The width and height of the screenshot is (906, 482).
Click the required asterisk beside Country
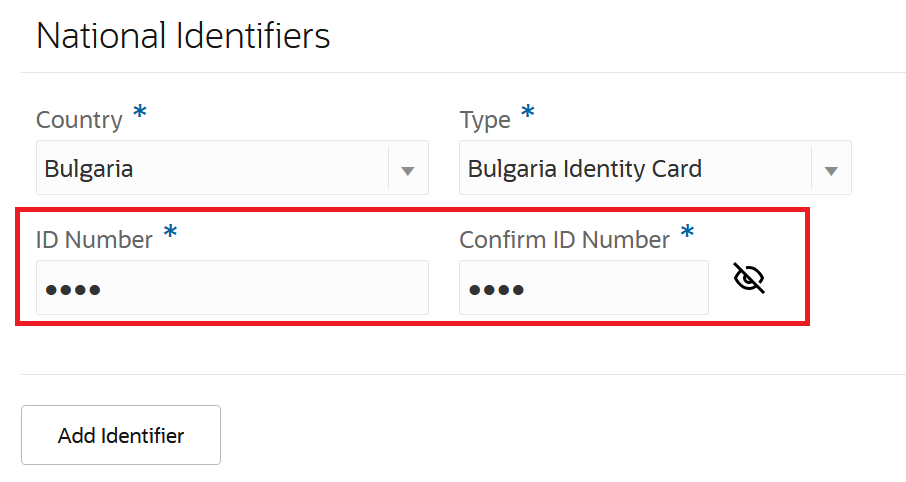pos(140,113)
